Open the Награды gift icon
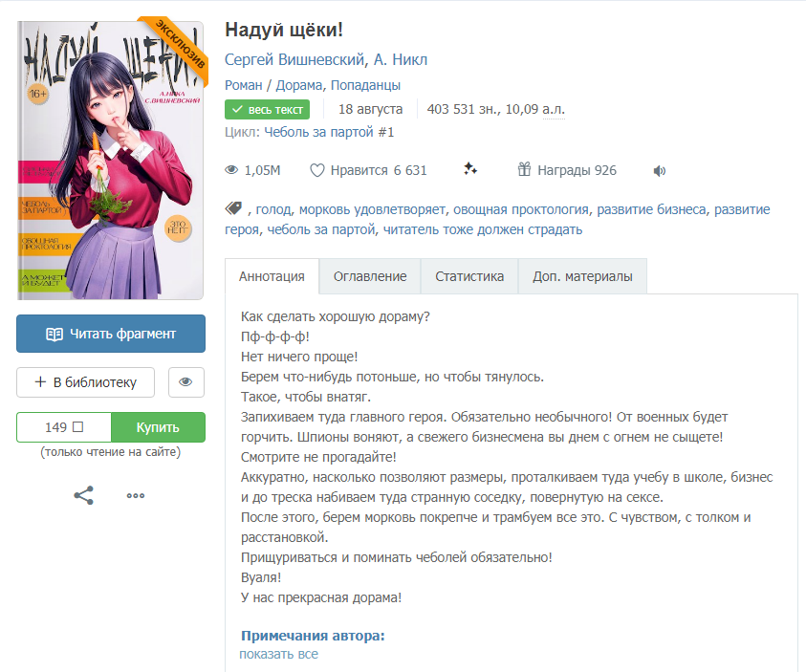The image size is (806, 672). (x=524, y=169)
